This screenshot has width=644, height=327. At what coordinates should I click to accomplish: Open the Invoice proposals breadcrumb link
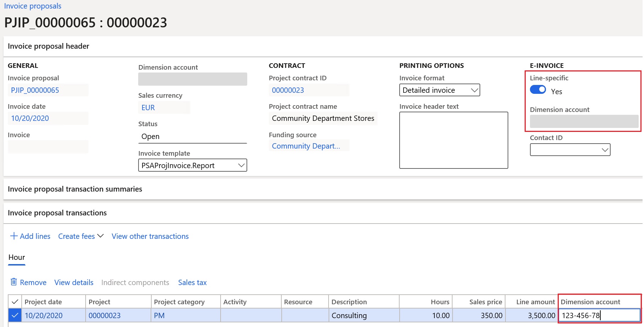33,6
